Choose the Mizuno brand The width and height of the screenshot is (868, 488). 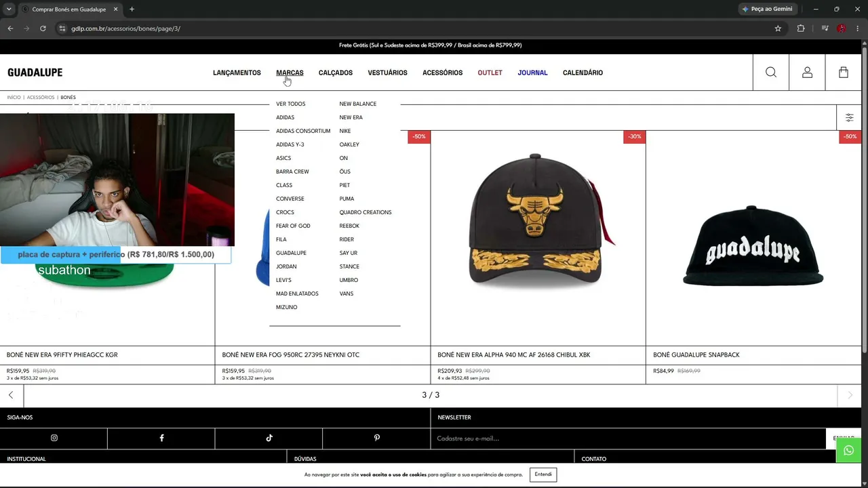[287, 307]
